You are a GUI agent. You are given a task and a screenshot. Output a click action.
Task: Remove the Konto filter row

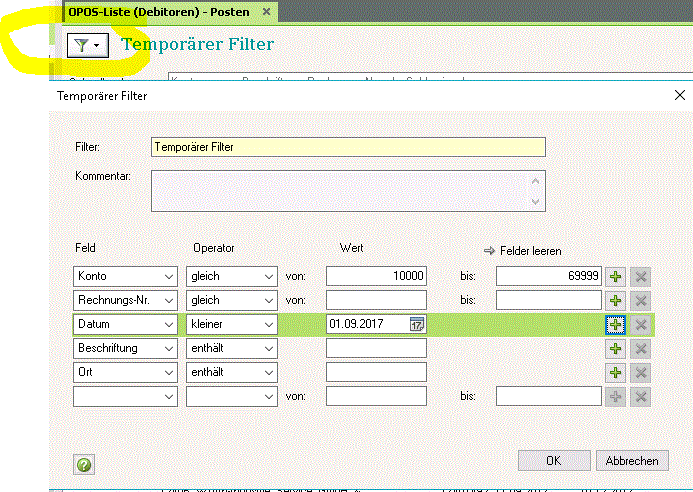(641, 276)
